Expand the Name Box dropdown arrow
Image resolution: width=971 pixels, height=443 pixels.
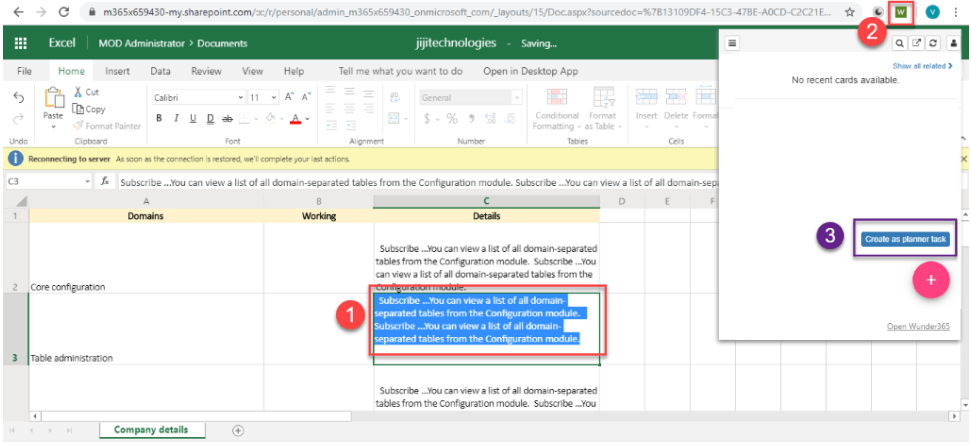(x=87, y=182)
